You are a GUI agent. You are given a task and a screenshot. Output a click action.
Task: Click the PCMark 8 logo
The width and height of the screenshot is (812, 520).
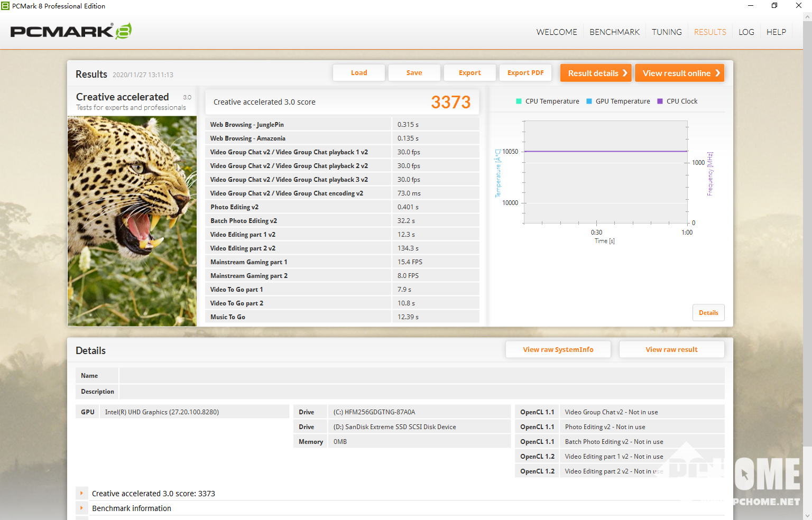pyautogui.click(x=71, y=31)
